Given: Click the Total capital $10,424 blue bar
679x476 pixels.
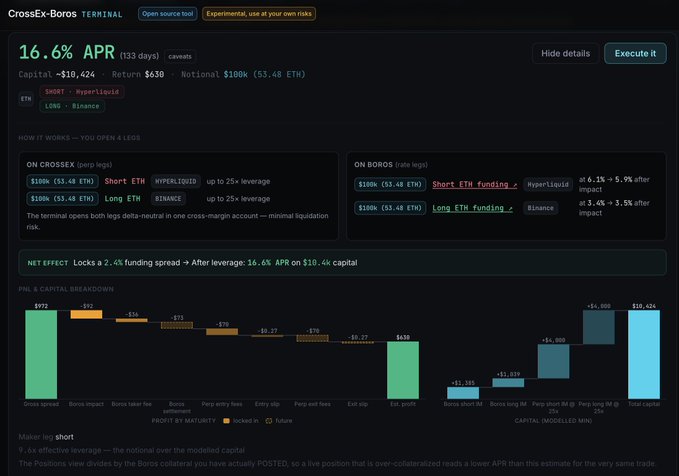Looking at the screenshot, I should [644, 354].
